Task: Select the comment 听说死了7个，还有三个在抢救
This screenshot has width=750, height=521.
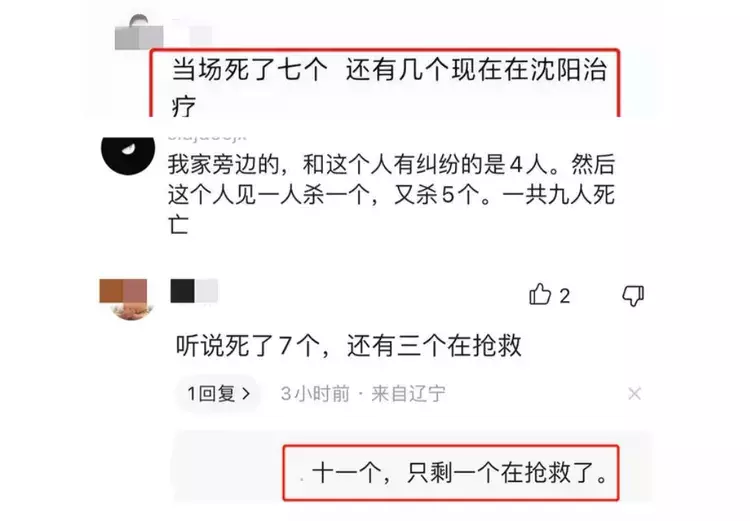Action: pos(348,345)
